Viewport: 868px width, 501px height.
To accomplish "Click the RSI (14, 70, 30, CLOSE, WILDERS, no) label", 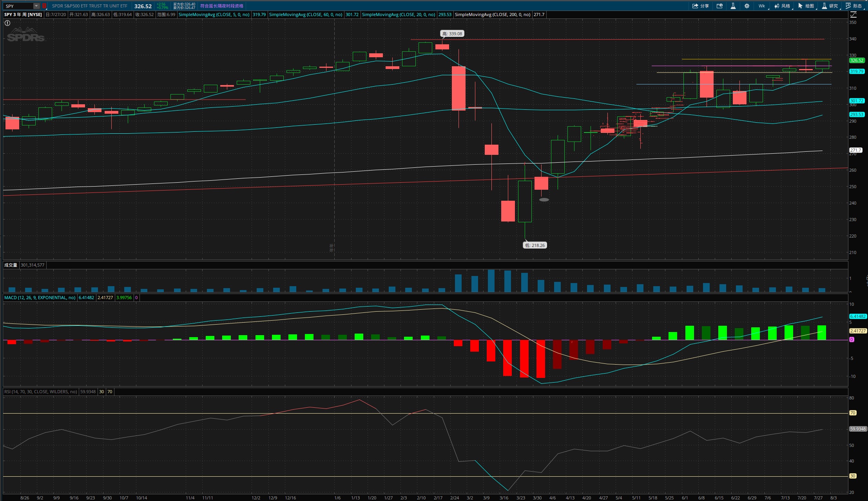I will [x=41, y=392].
